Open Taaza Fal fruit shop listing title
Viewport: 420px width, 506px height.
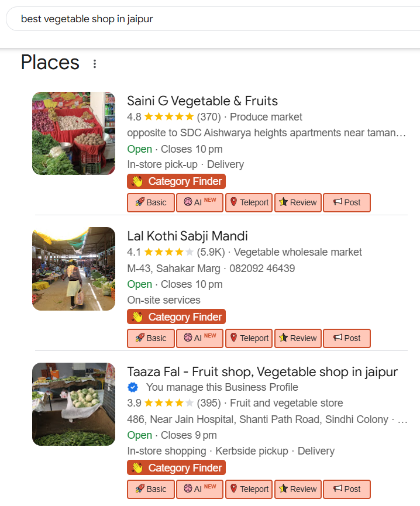tap(262, 372)
